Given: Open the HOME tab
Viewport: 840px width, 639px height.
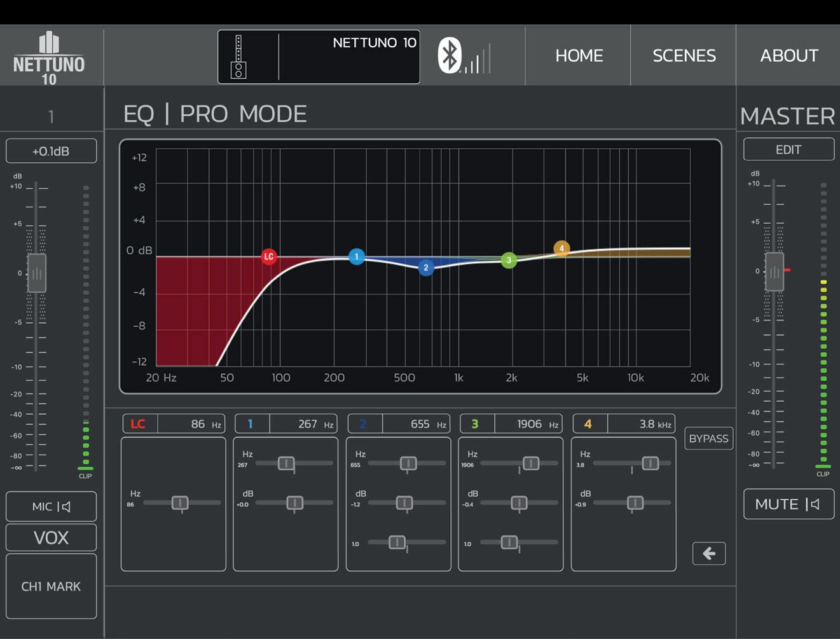Looking at the screenshot, I should click(579, 55).
